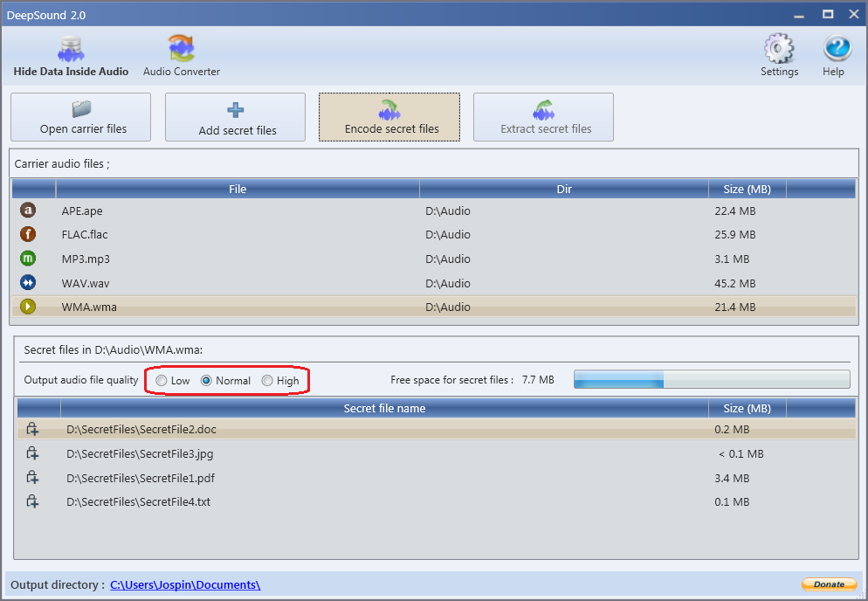Click the WAV.wav file type icon
868x601 pixels.
coord(28,283)
